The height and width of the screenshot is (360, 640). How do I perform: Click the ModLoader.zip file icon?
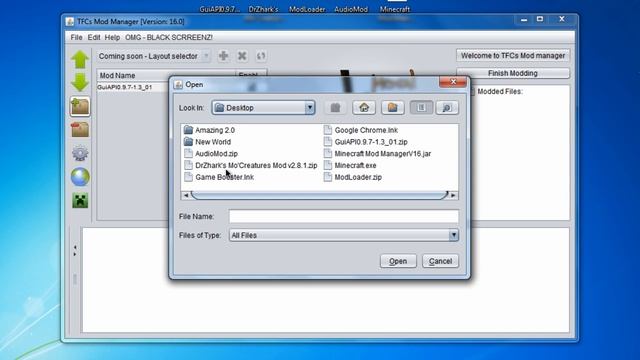[x=328, y=177]
